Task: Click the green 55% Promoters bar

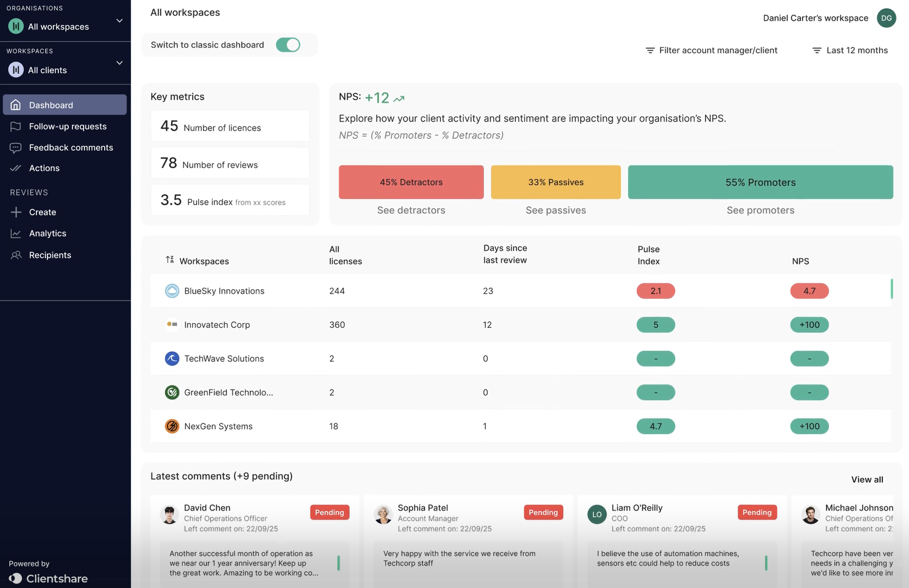Action: [760, 182]
